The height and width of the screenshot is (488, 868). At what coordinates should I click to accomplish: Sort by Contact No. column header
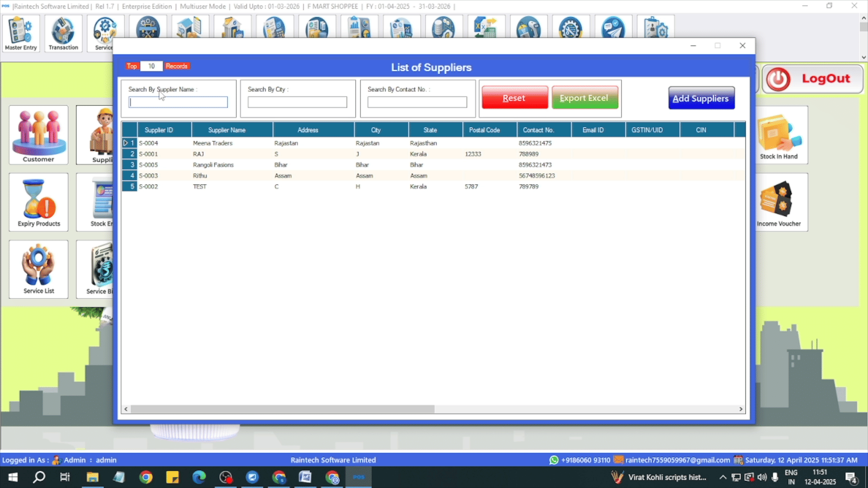coord(538,130)
